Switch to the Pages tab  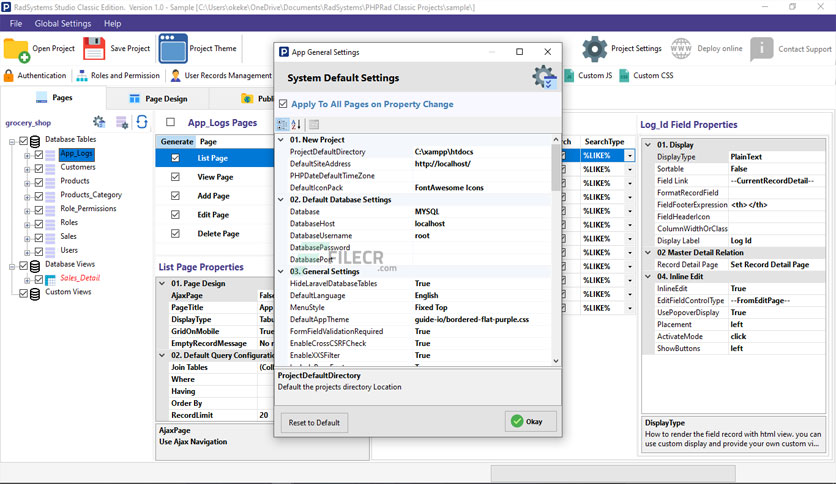(53, 98)
